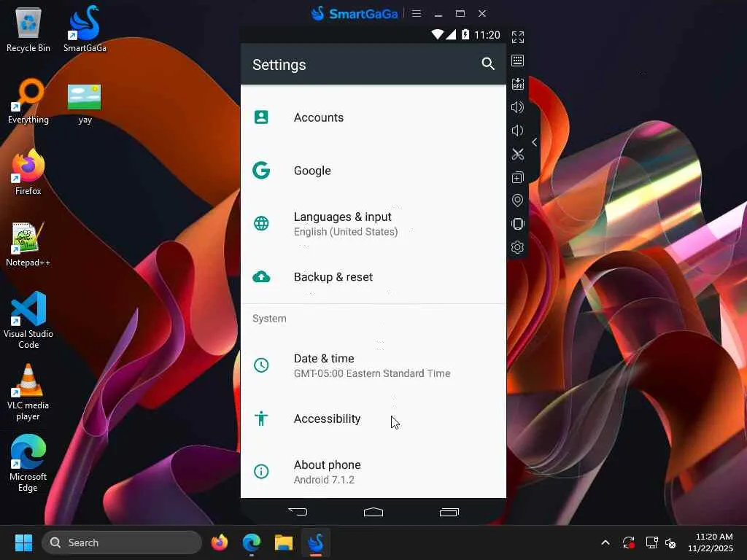Viewport: 747px width, 560px height.
Task: Toggle SmartGaGa fullscreen mode
Action: [518, 37]
